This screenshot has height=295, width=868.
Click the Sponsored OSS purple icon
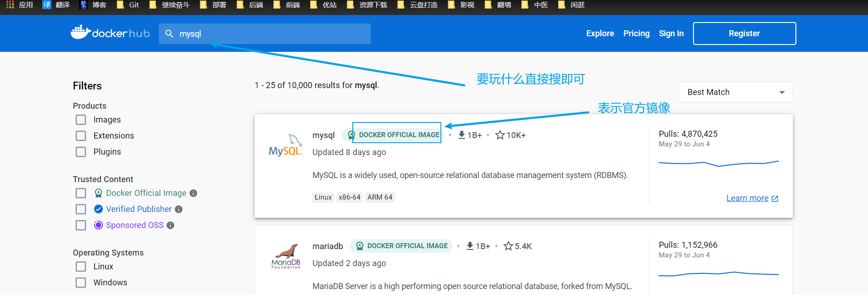98,225
